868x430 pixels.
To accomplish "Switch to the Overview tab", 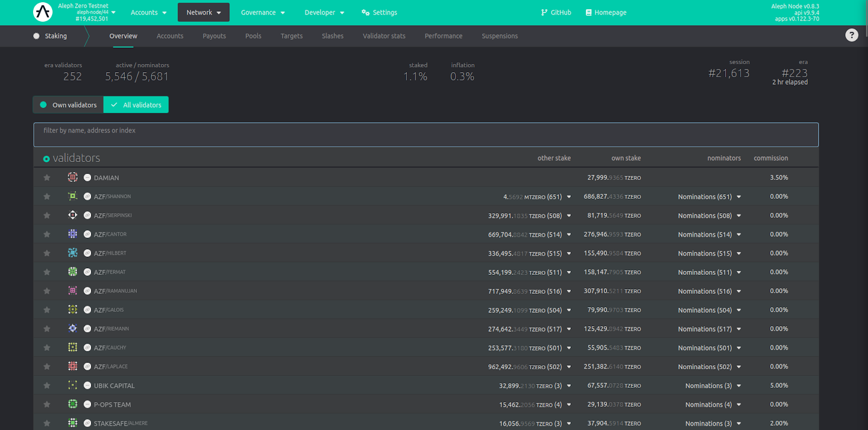I will click(x=123, y=36).
